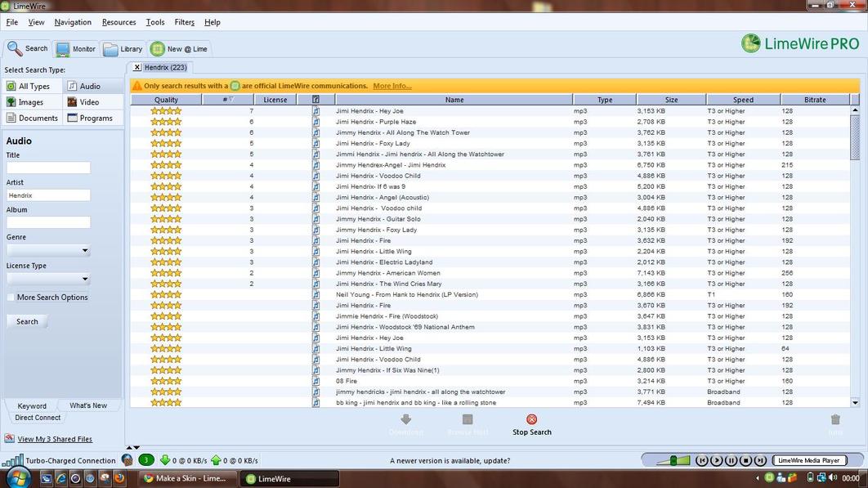868x488 pixels.
Task: Click the audio icon next to Foxy Lady by Jimi
Action: click(315, 144)
